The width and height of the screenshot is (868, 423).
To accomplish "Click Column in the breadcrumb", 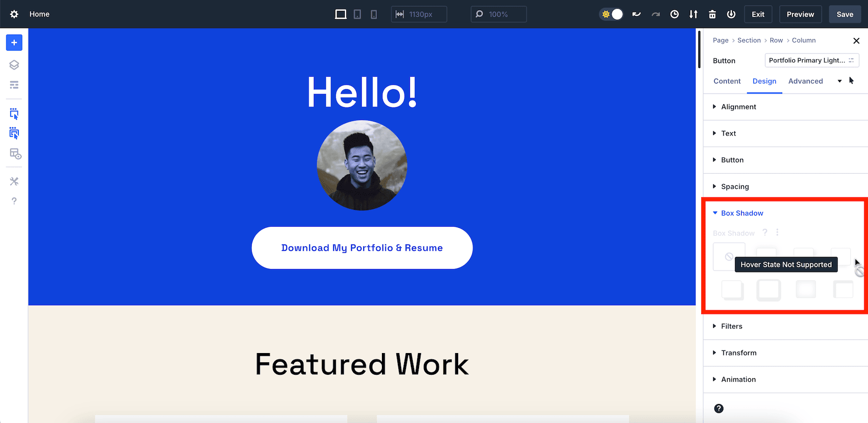I will click(x=803, y=41).
